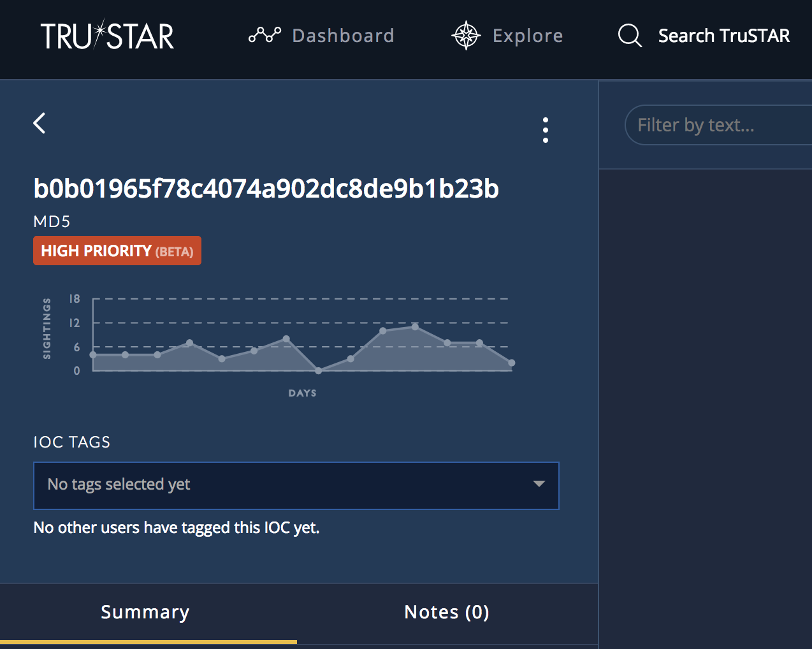Click the peak data point on sightings chart
The image size is (812, 649).
pyautogui.click(x=415, y=327)
